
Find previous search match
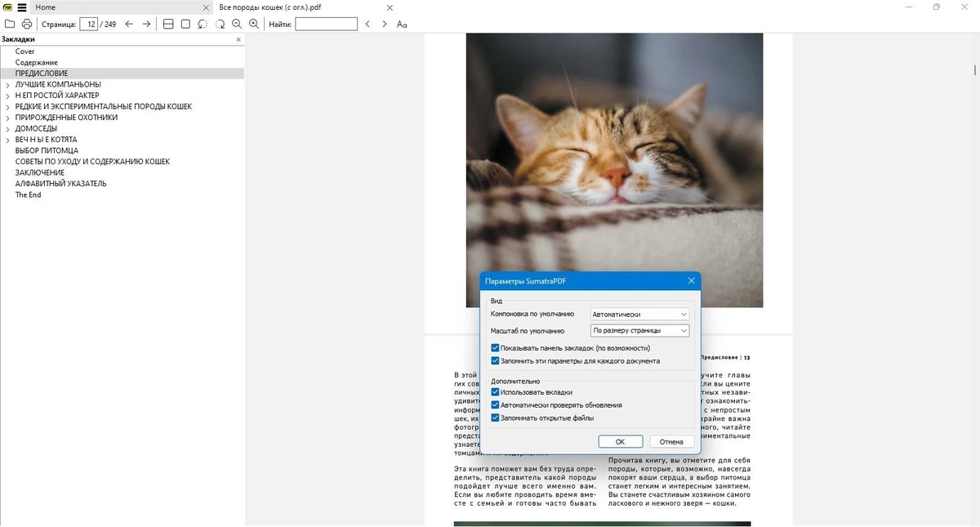pos(367,25)
